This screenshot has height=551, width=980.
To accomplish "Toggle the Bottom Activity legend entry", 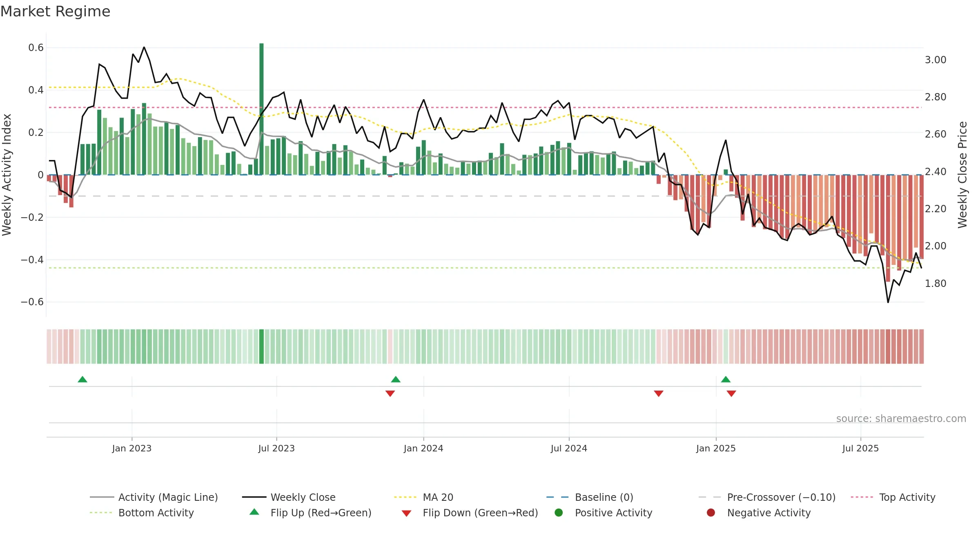I will (142, 513).
